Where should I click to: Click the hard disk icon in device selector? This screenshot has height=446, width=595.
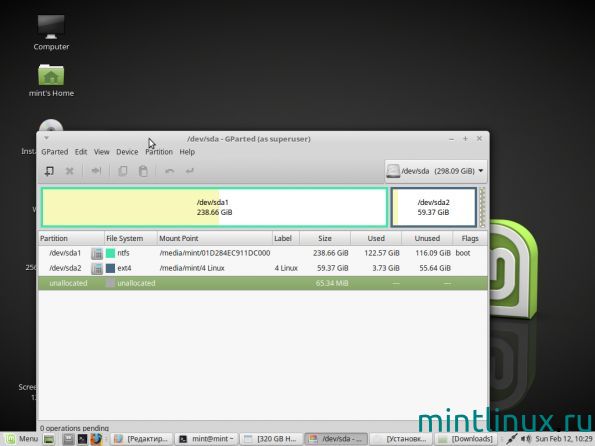tap(393, 171)
